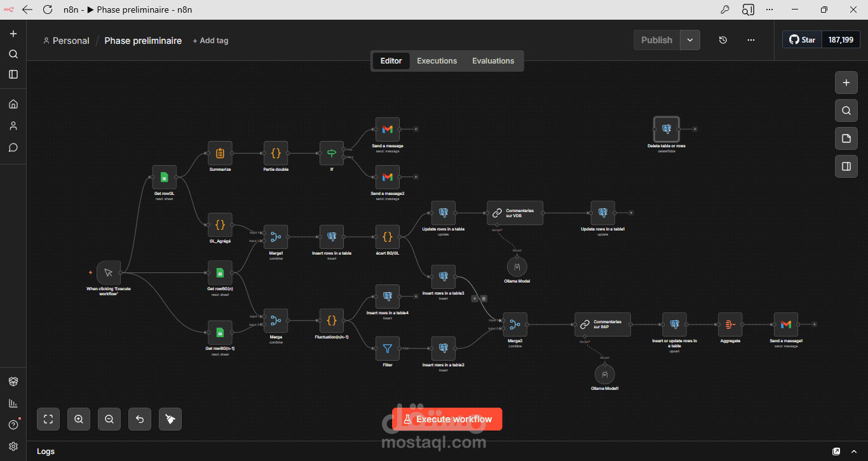This screenshot has width=868, height=461.
Task: Add a sticky note
Action: coord(846,138)
